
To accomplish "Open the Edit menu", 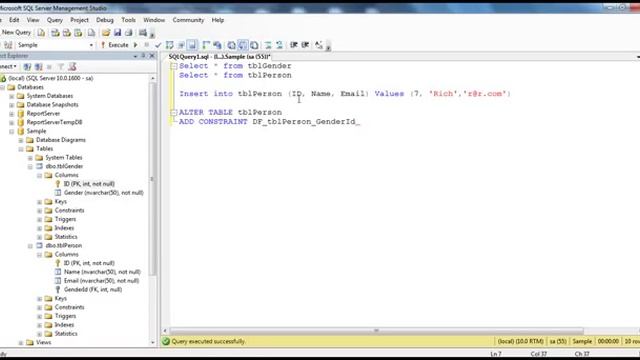I will click(14, 20).
